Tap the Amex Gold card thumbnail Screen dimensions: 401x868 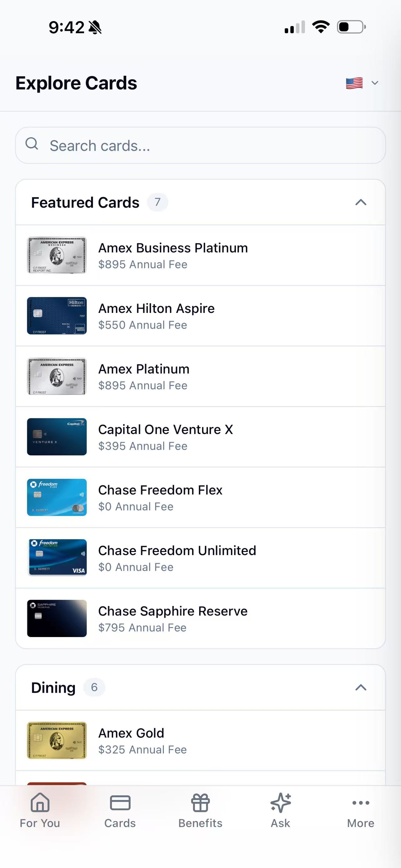point(57,740)
